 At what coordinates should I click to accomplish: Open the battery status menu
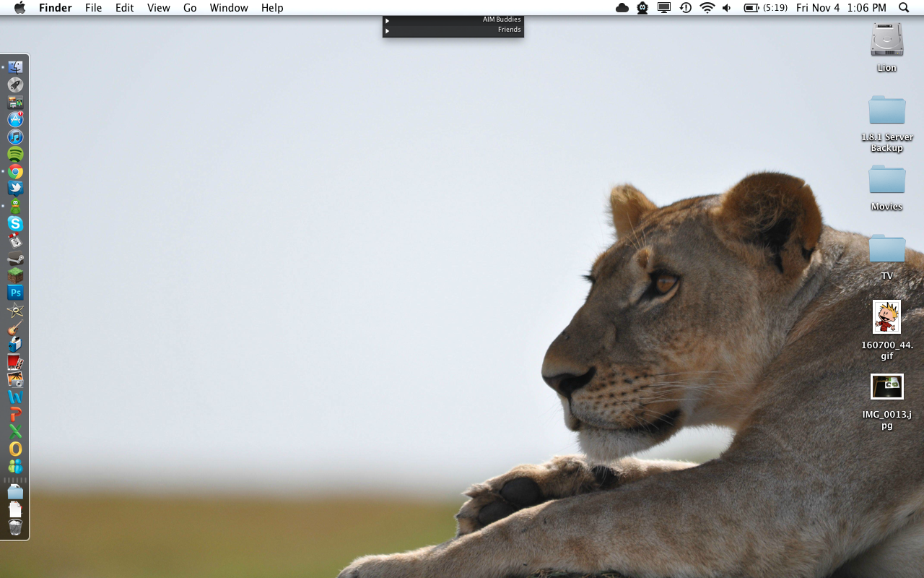[x=764, y=8]
